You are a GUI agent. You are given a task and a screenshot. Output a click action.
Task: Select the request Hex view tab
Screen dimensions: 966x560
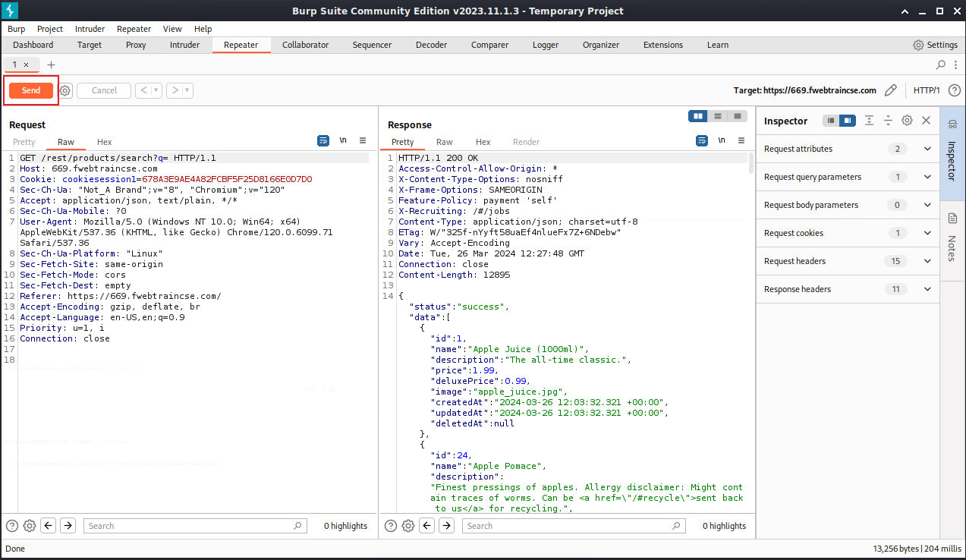[x=104, y=142]
